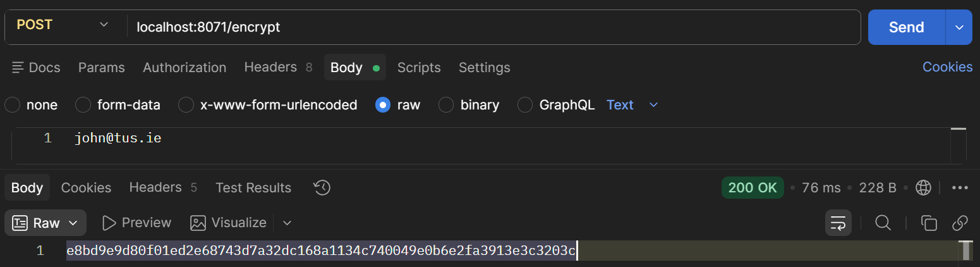
Task: Open the request Headers 8 tab
Action: point(278,67)
